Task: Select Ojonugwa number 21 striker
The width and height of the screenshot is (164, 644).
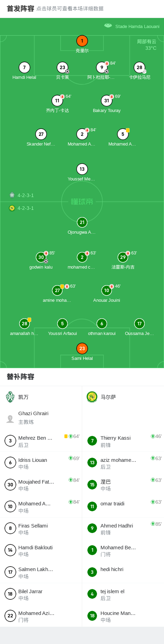Action: pyautogui.click(x=82, y=223)
